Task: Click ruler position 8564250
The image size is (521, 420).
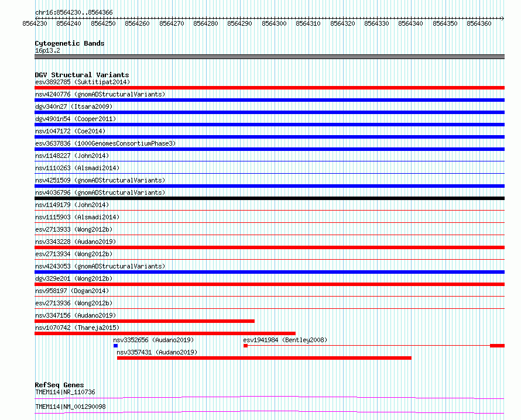Action: [x=104, y=23]
